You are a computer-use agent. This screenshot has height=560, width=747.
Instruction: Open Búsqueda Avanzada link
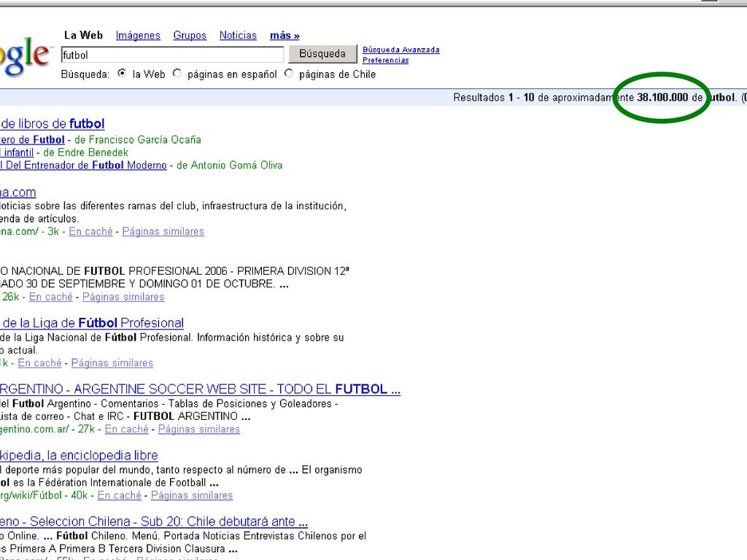(400, 50)
